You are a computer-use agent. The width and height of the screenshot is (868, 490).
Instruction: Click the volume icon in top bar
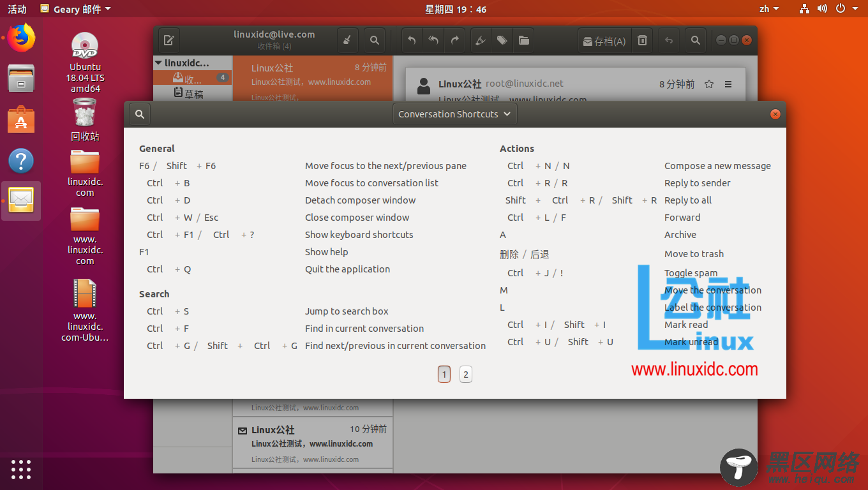[x=823, y=9]
